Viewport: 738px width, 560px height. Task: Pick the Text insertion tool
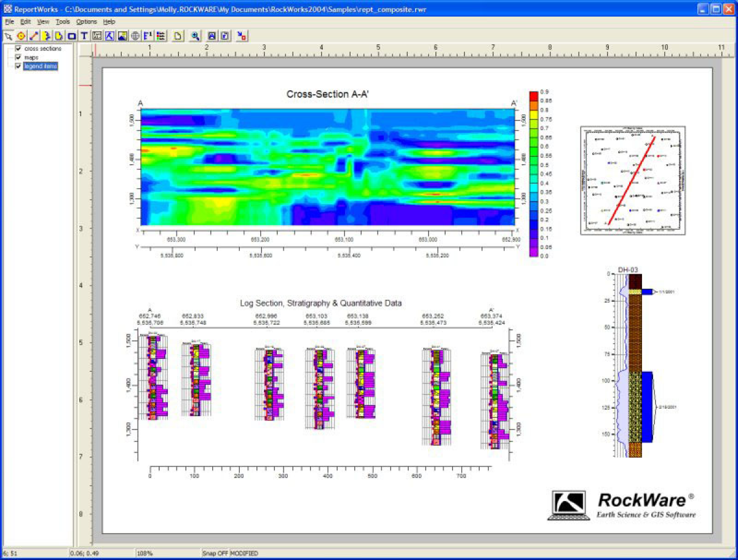point(84,36)
